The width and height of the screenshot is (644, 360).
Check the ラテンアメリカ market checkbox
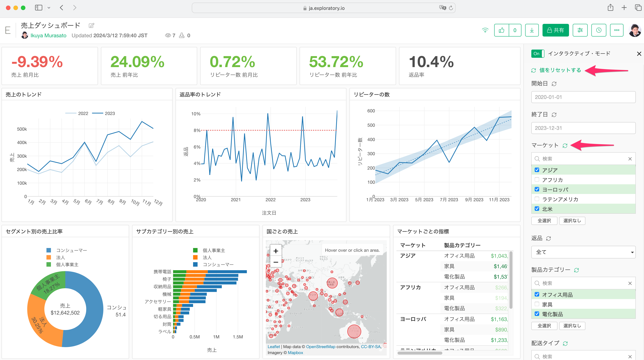(x=537, y=199)
